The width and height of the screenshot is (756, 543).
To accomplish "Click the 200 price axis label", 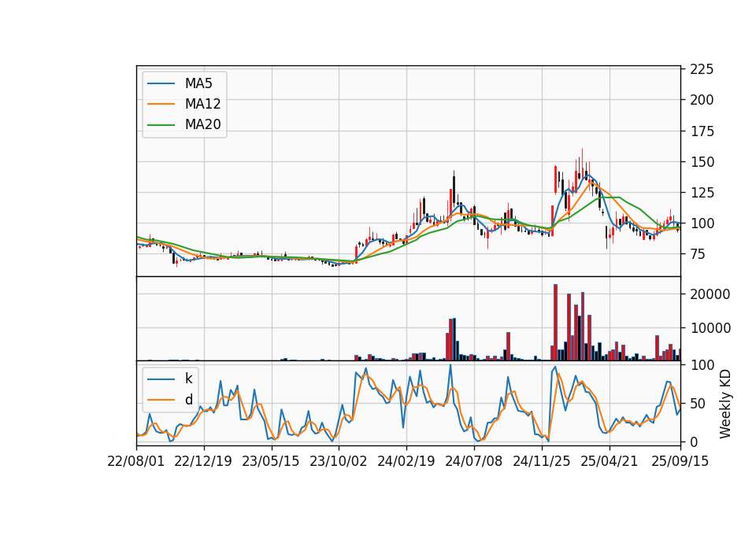I will [702, 100].
